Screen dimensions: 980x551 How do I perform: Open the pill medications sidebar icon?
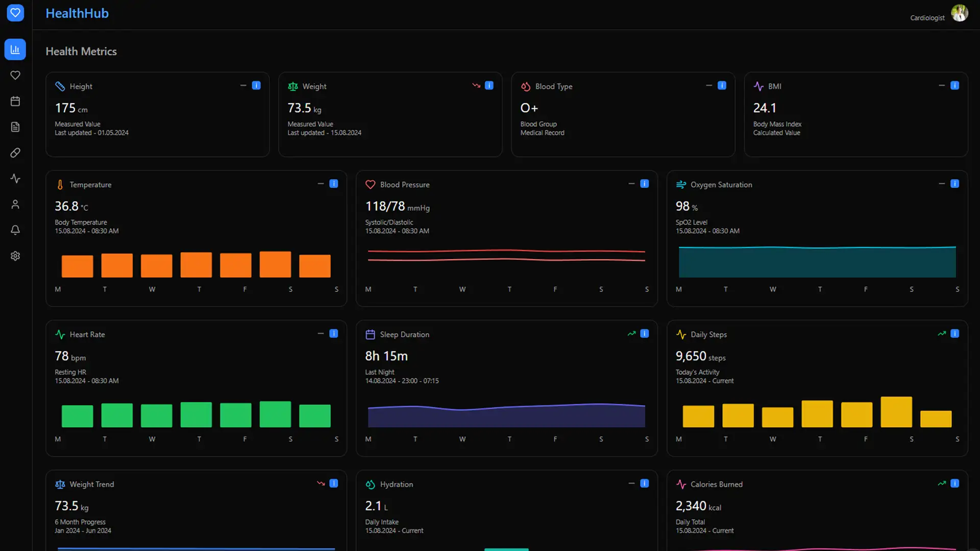pos(15,153)
